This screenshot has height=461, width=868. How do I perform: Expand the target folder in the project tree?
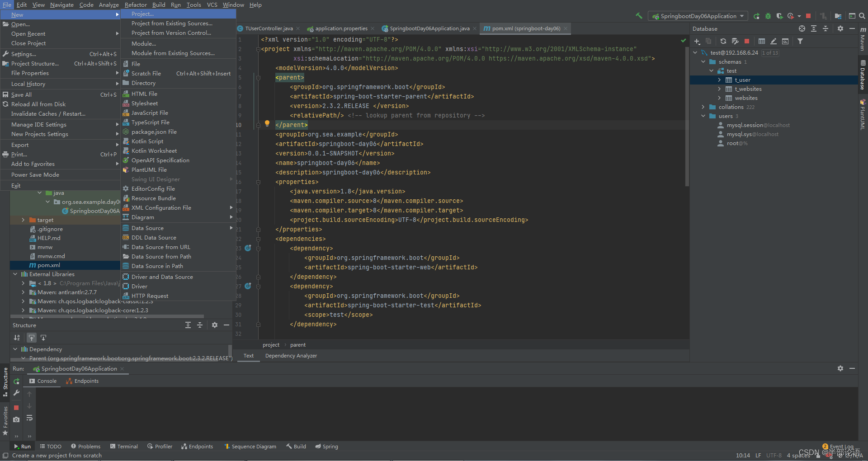(23, 220)
